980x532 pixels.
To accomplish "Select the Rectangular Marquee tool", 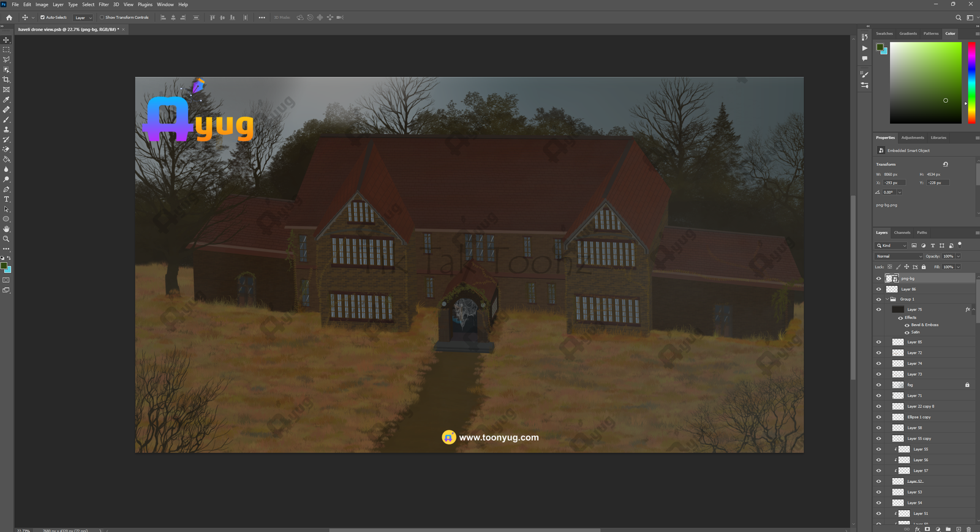I will (7, 50).
